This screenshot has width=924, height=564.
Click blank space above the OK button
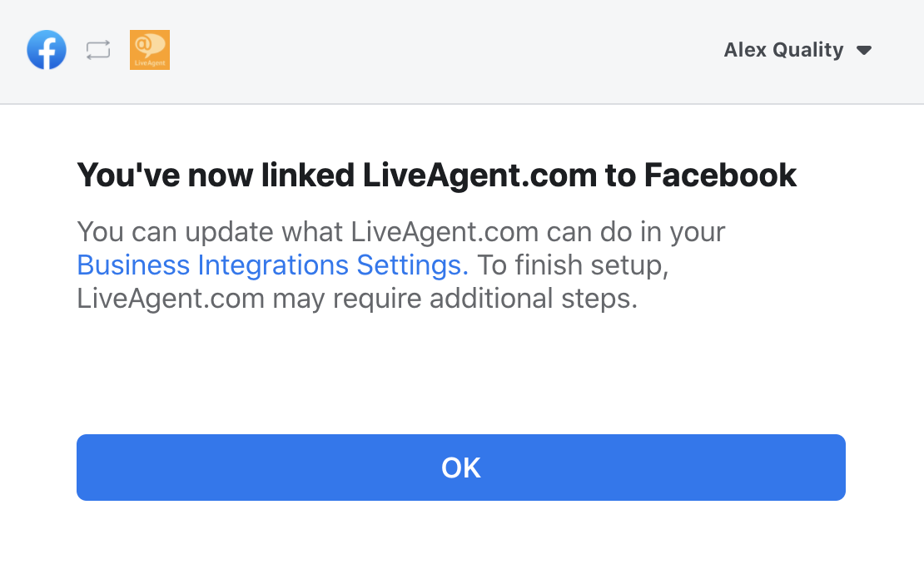(x=461, y=374)
